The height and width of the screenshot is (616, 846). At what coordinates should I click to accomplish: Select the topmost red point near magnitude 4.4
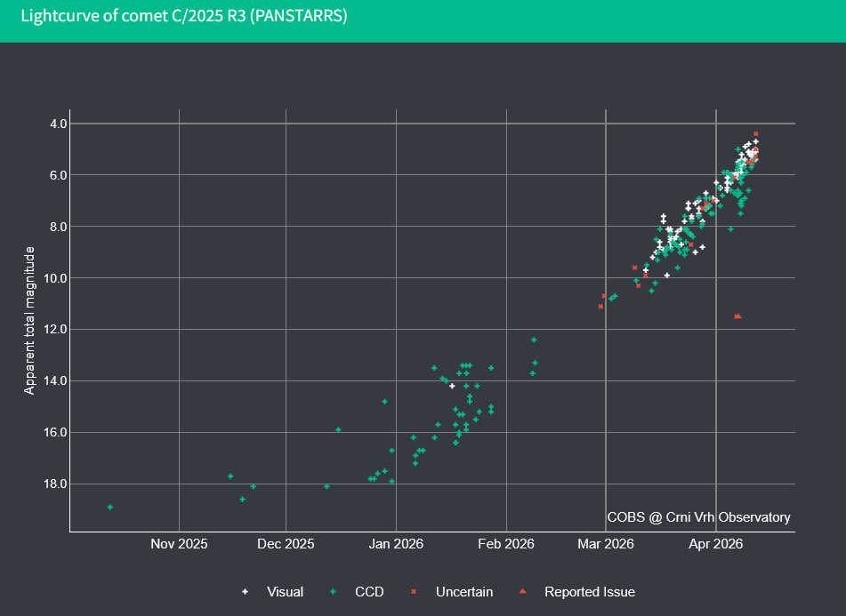(755, 133)
